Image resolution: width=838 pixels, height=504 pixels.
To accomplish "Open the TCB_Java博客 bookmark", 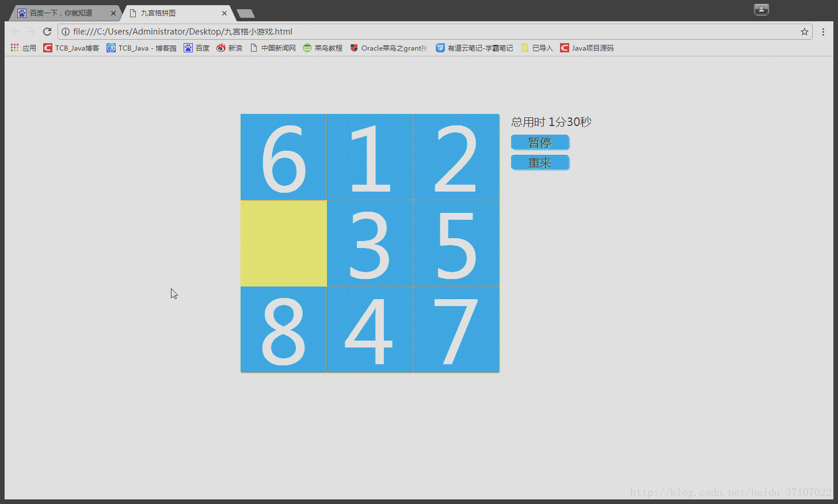I will 71,48.
